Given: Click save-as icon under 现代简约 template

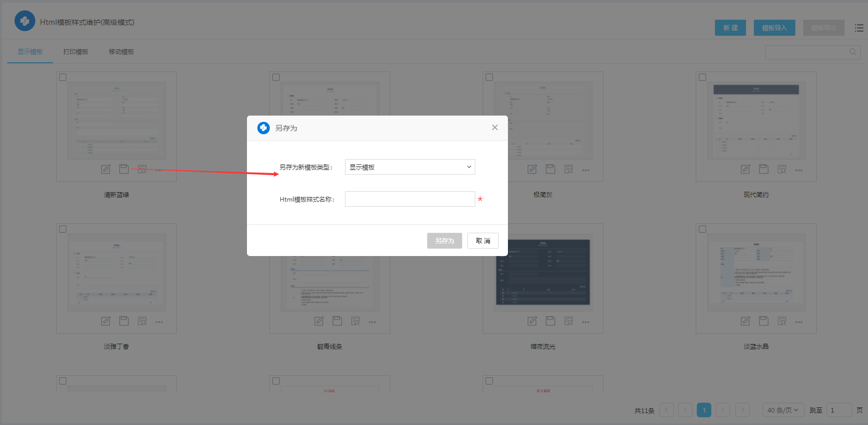Looking at the screenshot, I should (764, 169).
